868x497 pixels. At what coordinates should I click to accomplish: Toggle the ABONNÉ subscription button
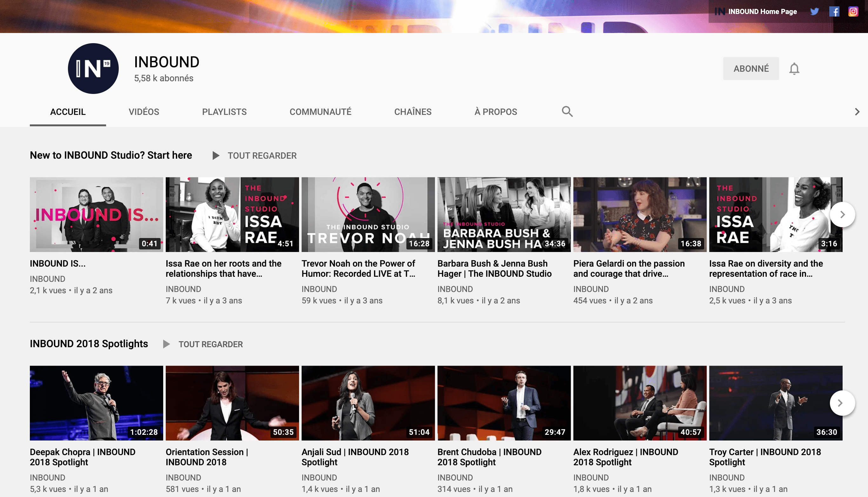point(751,69)
